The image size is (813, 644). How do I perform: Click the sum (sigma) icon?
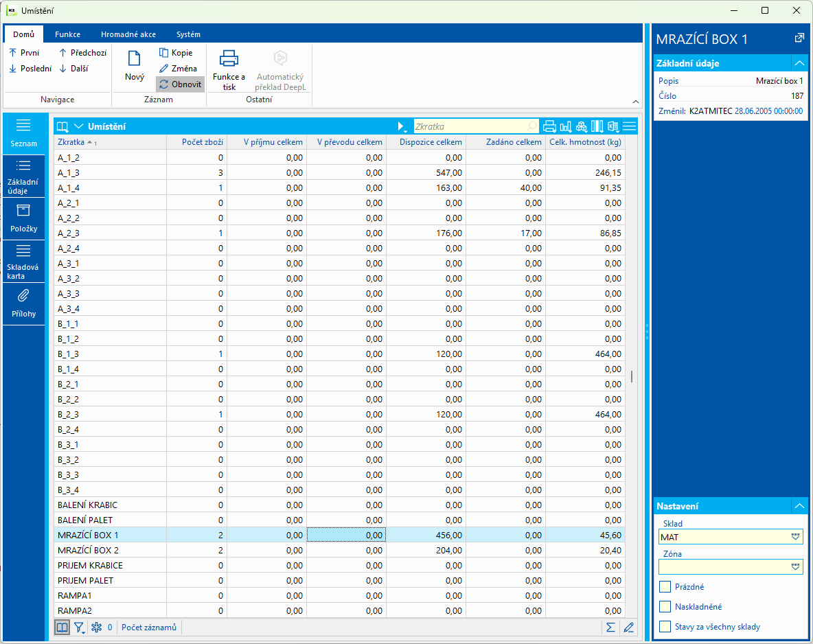(x=610, y=627)
